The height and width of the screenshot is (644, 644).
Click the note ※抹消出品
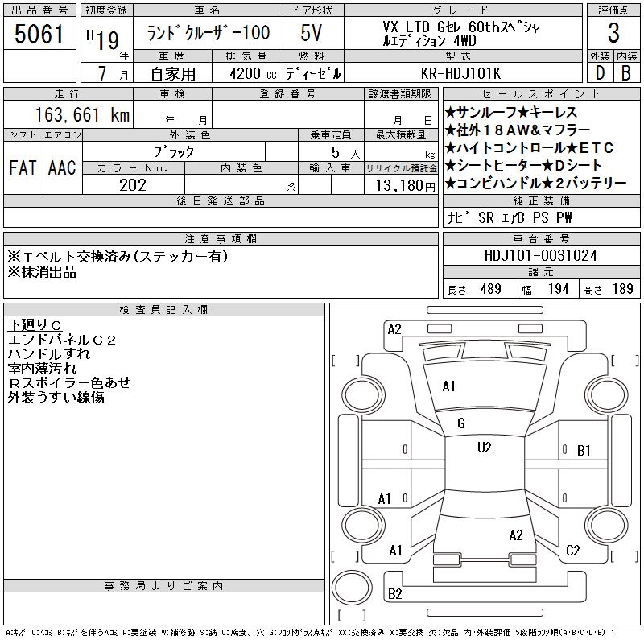tap(42, 272)
